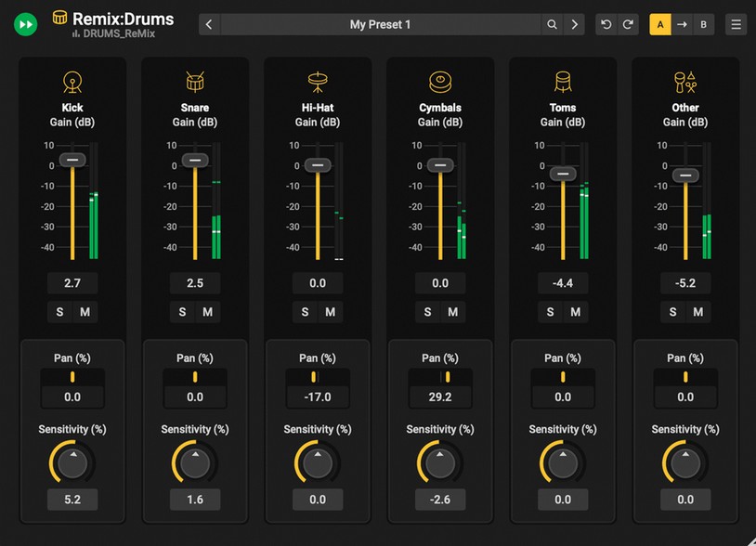Screen dimensions: 756x546
Task: Copy state A to B arrow
Action: pyautogui.click(x=682, y=24)
